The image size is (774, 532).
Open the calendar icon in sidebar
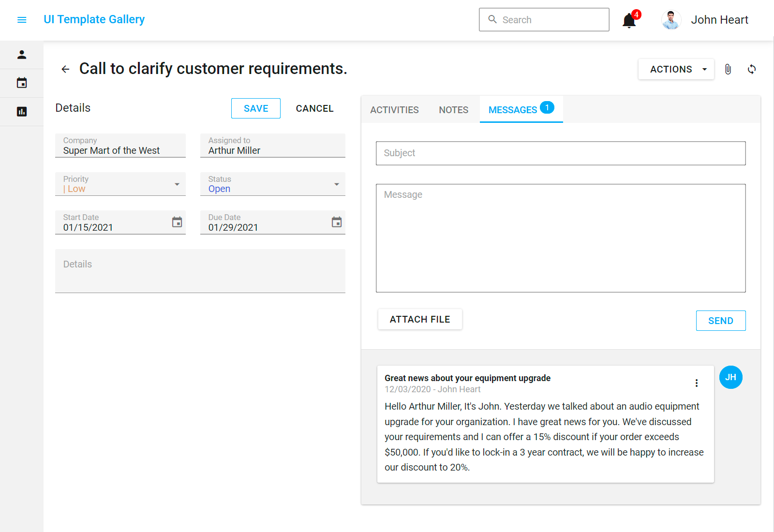click(x=22, y=83)
